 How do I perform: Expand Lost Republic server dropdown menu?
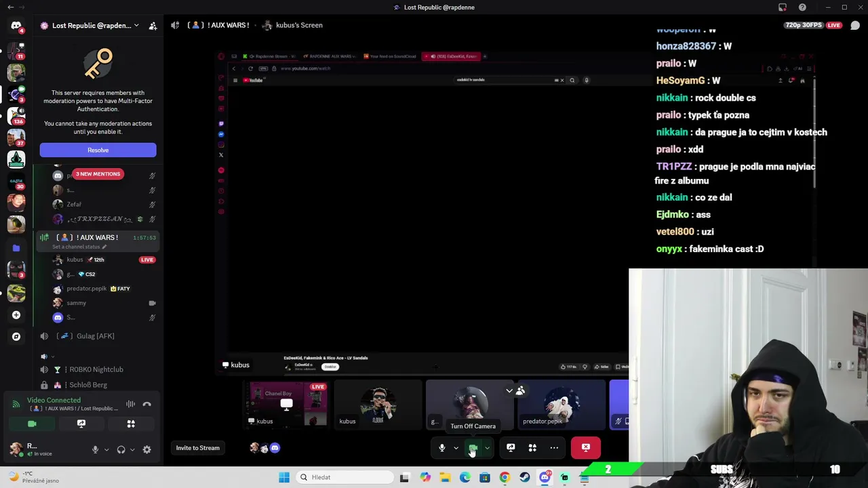pyautogui.click(x=136, y=26)
